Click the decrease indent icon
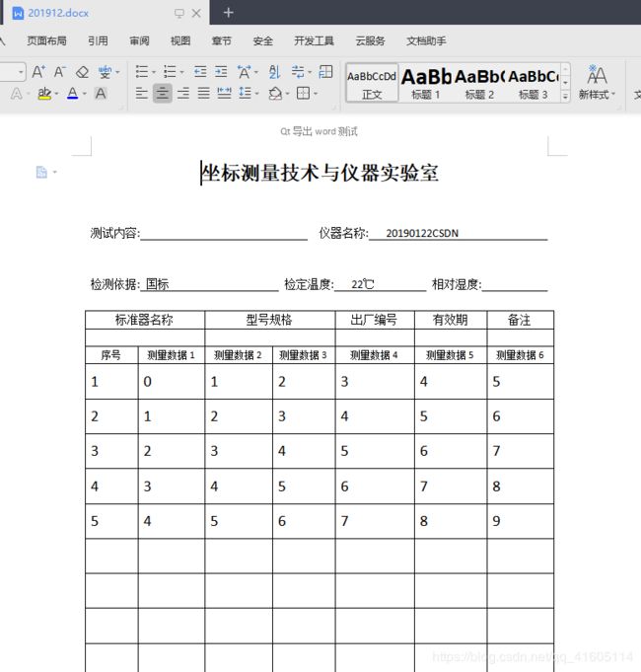The height and width of the screenshot is (672, 641). [x=200, y=72]
